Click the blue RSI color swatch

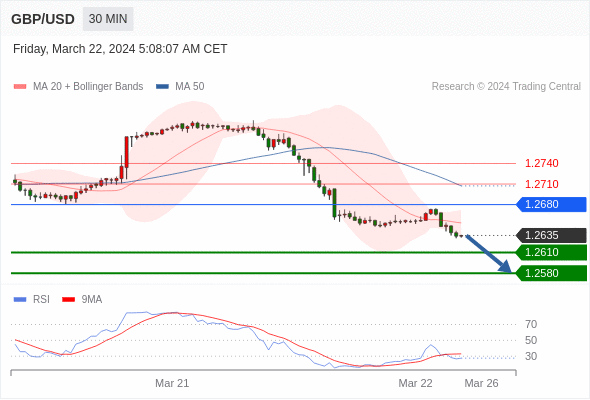pos(20,300)
